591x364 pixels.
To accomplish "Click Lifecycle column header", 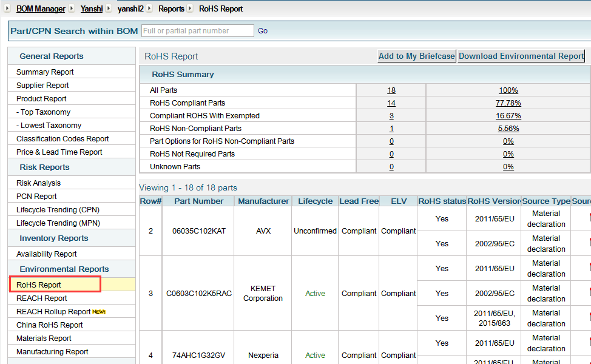I will [315, 201].
